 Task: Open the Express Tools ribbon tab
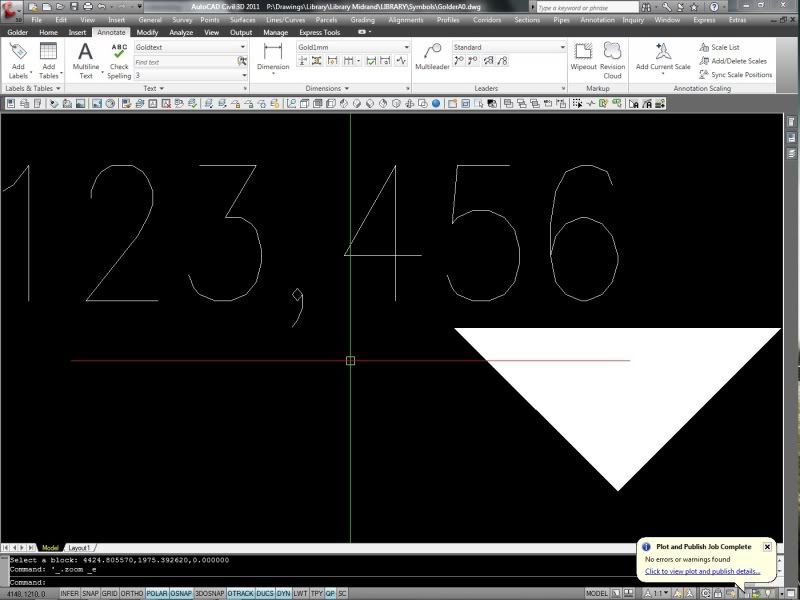tap(319, 32)
